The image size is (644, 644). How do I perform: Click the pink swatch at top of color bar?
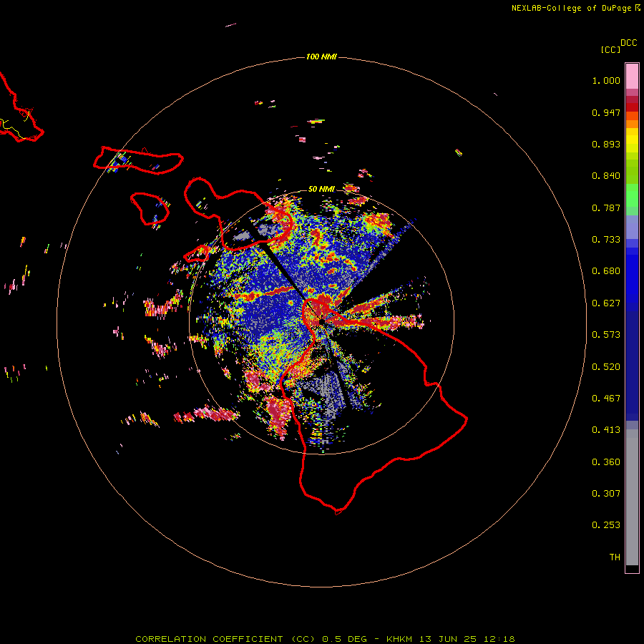(x=632, y=77)
